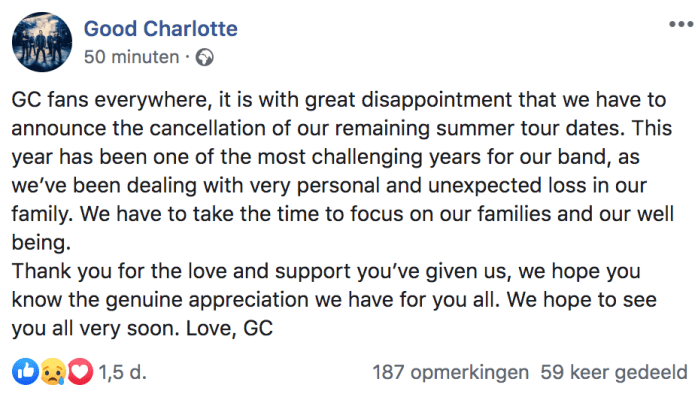The width and height of the screenshot is (700, 394).
Task: Click the red heart Love reaction icon
Action: pos(80,371)
